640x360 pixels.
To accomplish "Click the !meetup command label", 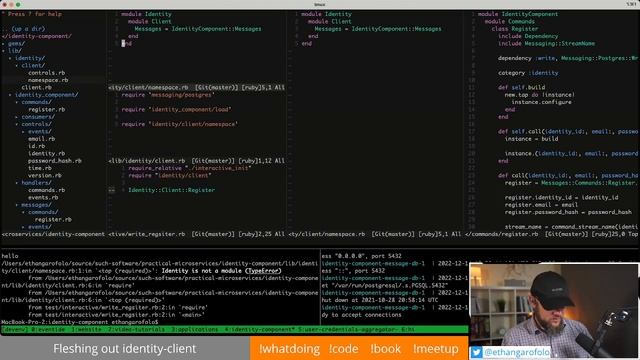I will pos(436,349).
